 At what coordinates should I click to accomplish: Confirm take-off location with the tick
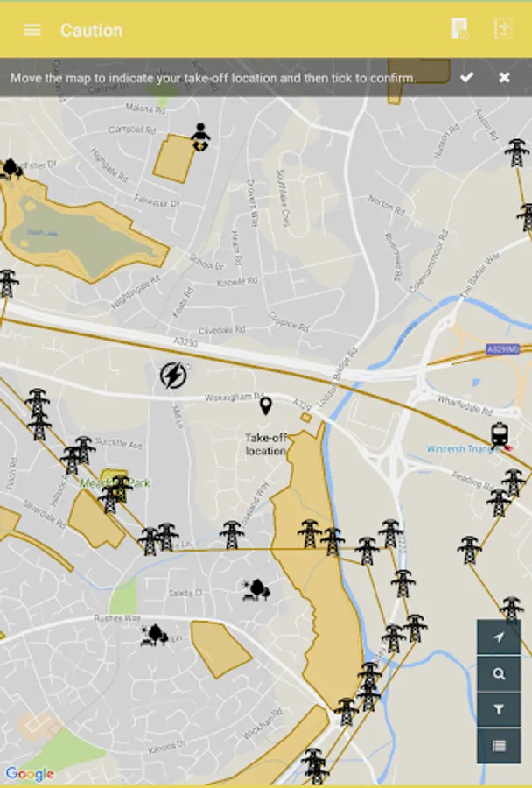pos(466,77)
